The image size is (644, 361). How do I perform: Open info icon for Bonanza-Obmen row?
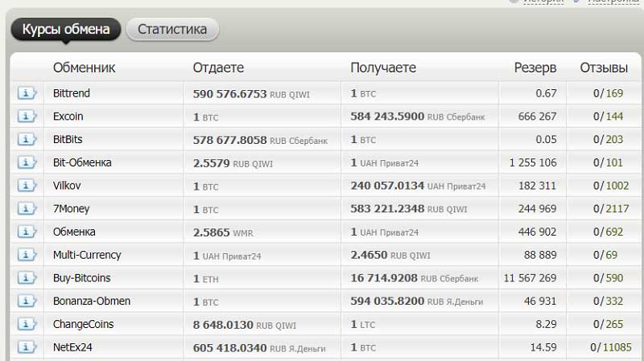point(27,301)
